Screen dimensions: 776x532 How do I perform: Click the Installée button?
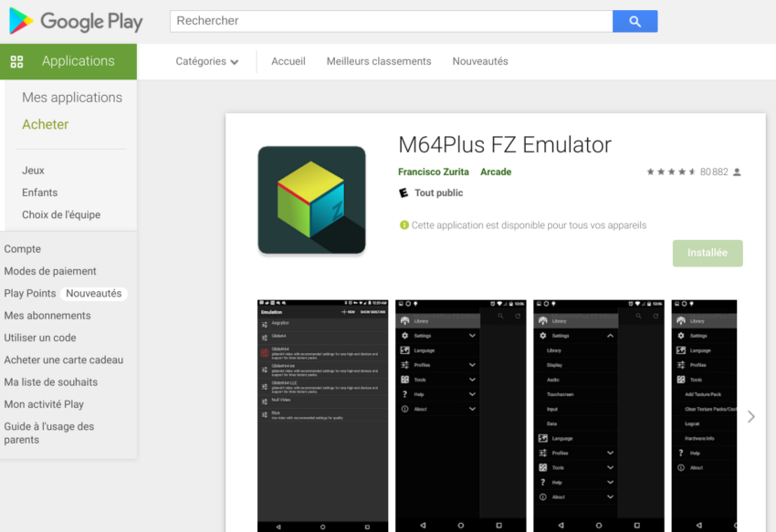coord(708,254)
